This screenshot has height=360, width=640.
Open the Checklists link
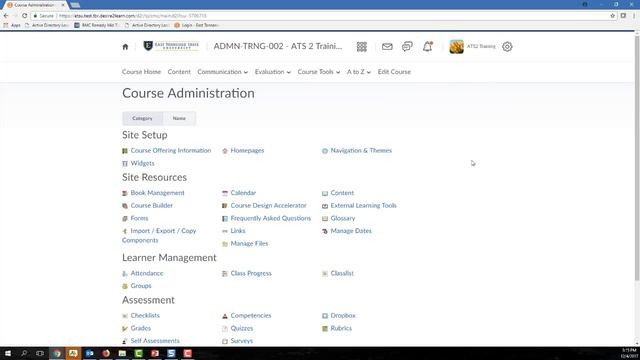pyautogui.click(x=145, y=316)
